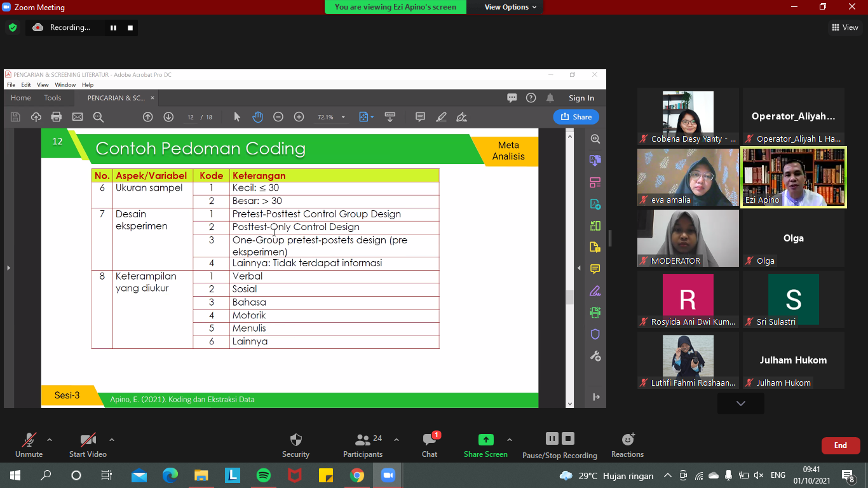This screenshot has width=868, height=488.
Task: Start your video in Zoom
Action: [87, 445]
